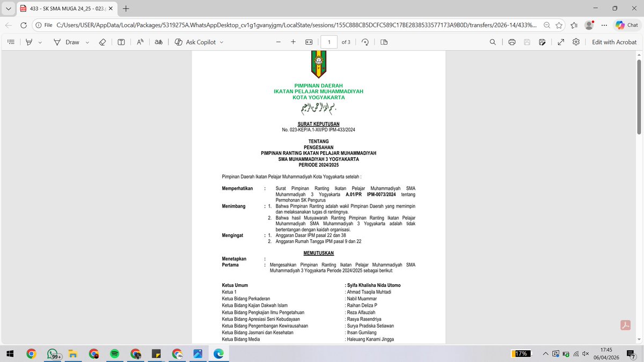Click Edit with Acrobat
The width and height of the screenshot is (644, 362).
(614, 42)
